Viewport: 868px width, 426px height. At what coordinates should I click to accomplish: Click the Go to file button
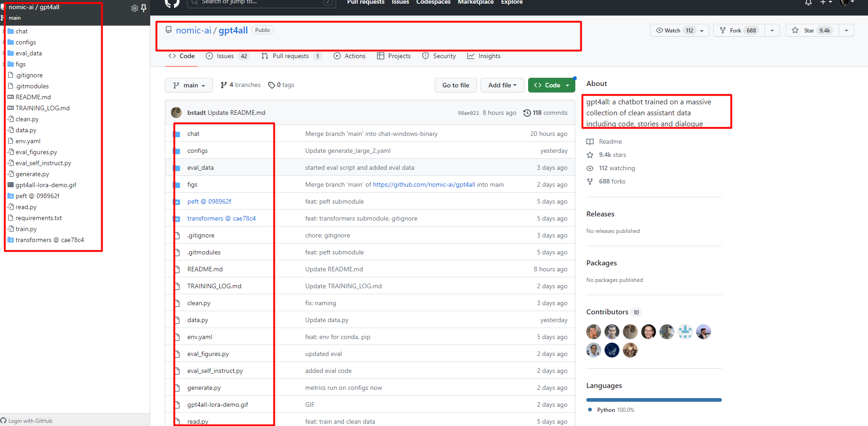(456, 85)
